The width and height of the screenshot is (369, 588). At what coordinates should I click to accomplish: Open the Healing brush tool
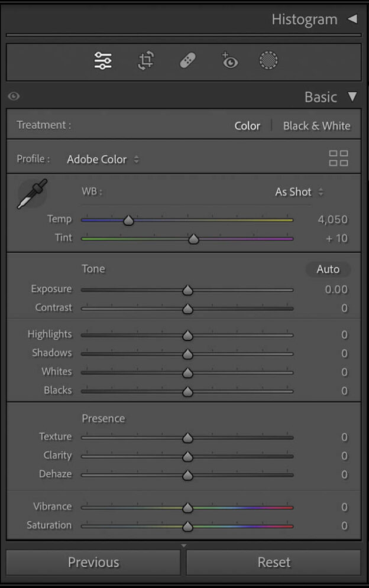tap(187, 61)
